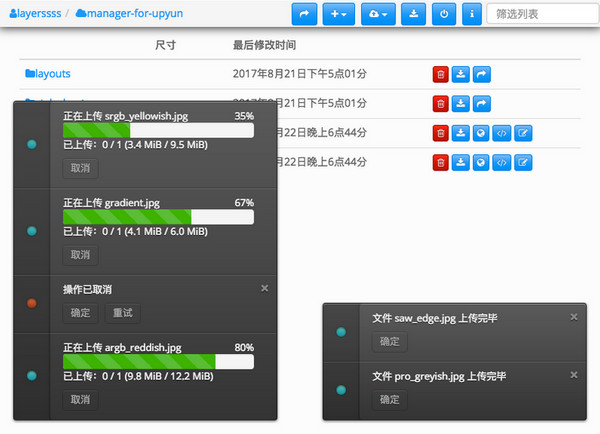This screenshot has width=600, height=434.
Task: Focus the 筛选列表 filter input field
Action: 543,14
